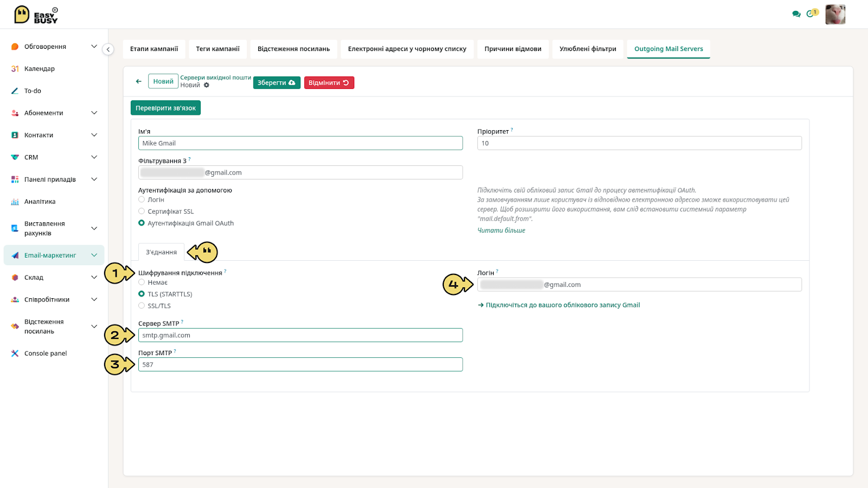Open the З'єднання form tab
Screen dimensions: 868x488
(x=161, y=252)
